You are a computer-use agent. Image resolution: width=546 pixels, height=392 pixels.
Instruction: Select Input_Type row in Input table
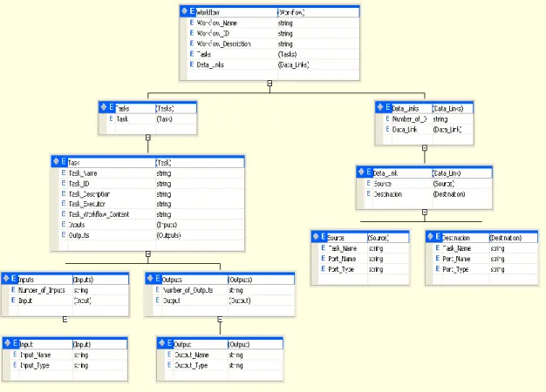(x=69, y=365)
